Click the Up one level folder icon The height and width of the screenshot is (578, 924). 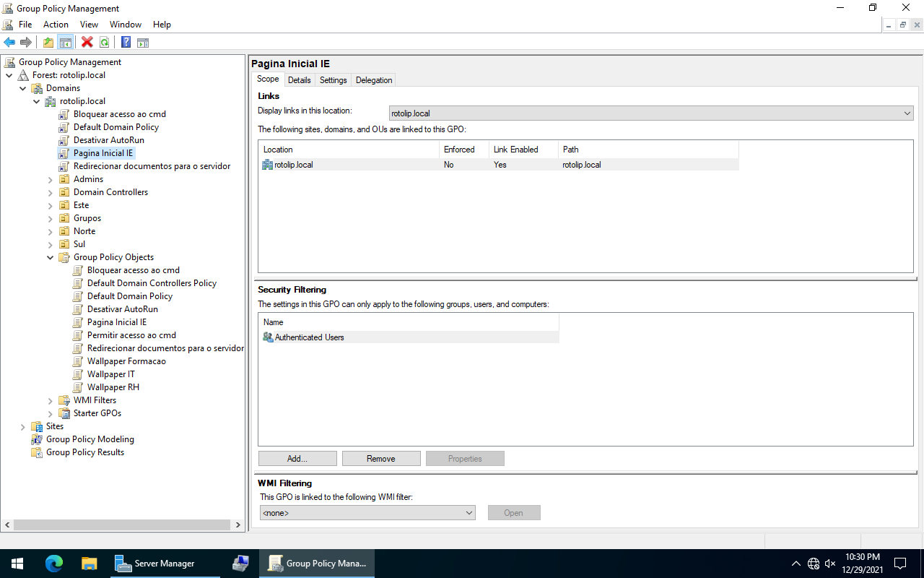coord(48,43)
